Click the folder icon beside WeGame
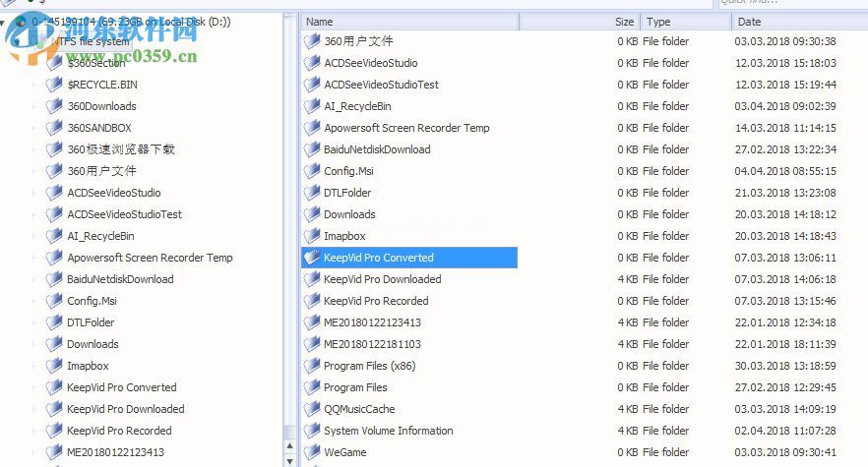 (x=312, y=452)
